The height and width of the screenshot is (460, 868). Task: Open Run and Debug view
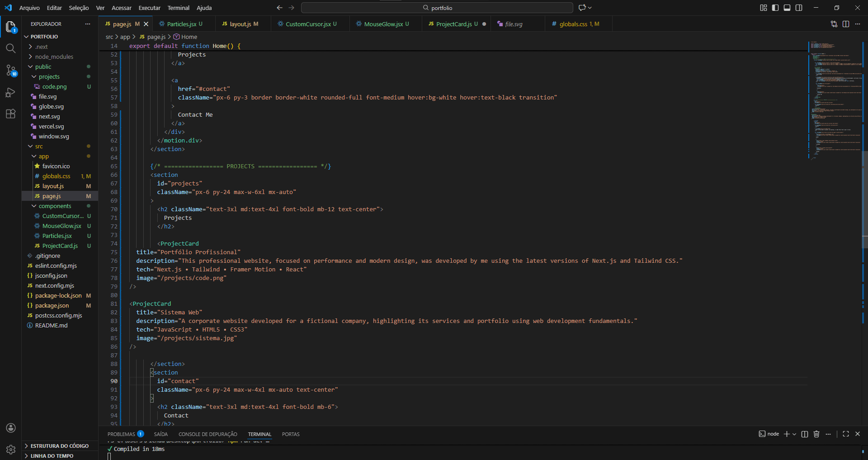[10, 92]
